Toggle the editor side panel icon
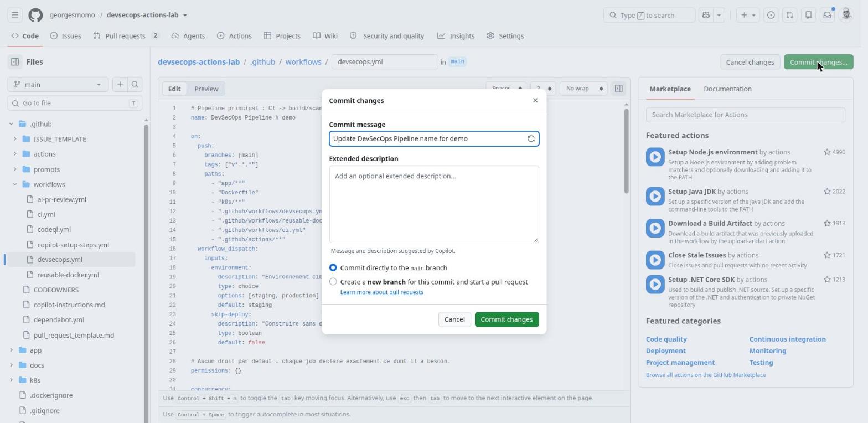 coord(619,89)
